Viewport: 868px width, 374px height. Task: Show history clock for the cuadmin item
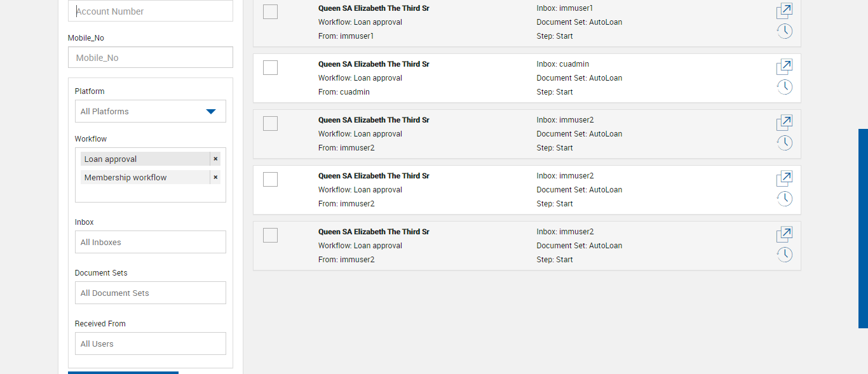point(785,87)
